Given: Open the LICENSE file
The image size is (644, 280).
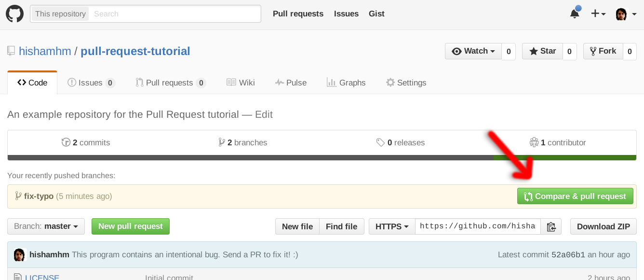Looking at the screenshot, I should click(x=42, y=277).
